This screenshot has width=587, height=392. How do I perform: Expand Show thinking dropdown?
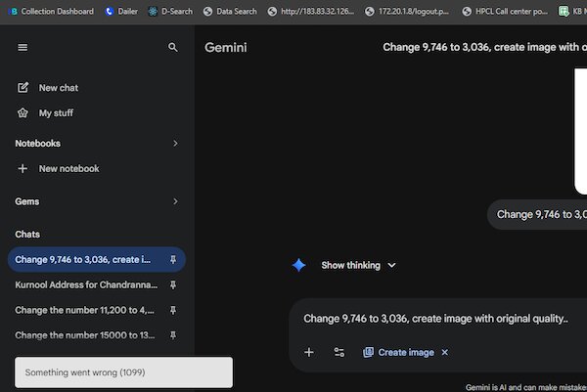click(x=358, y=265)
